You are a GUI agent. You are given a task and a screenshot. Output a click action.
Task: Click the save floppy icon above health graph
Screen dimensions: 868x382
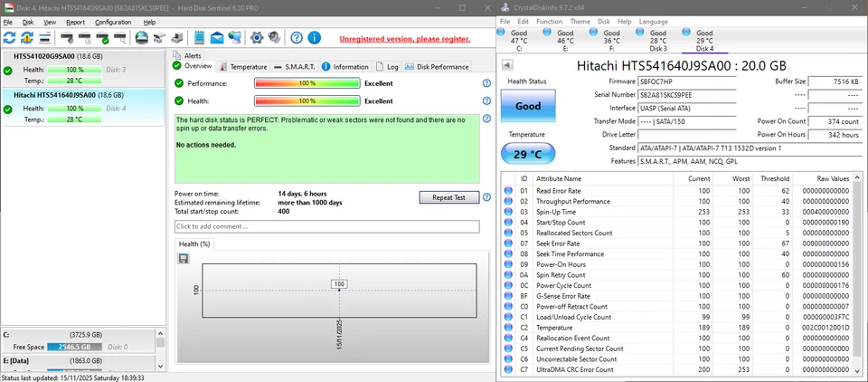pyautogui.click(x=184, y=259)
